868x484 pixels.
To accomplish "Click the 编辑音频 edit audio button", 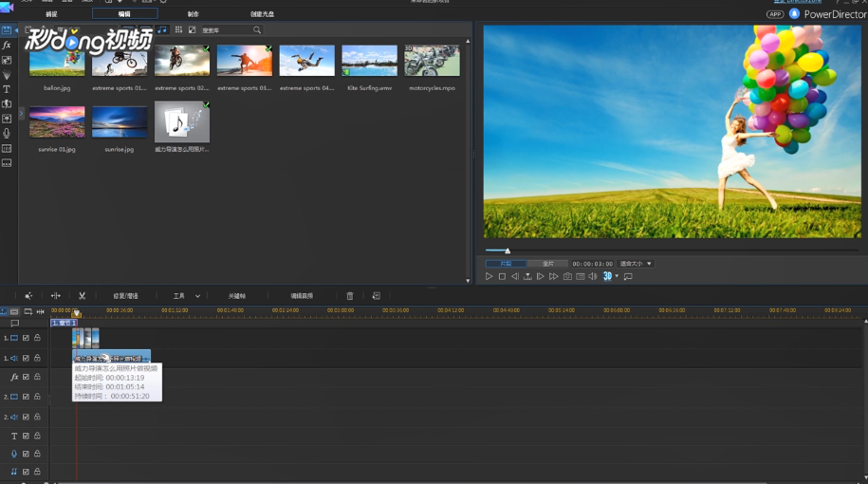I will 302,296.
